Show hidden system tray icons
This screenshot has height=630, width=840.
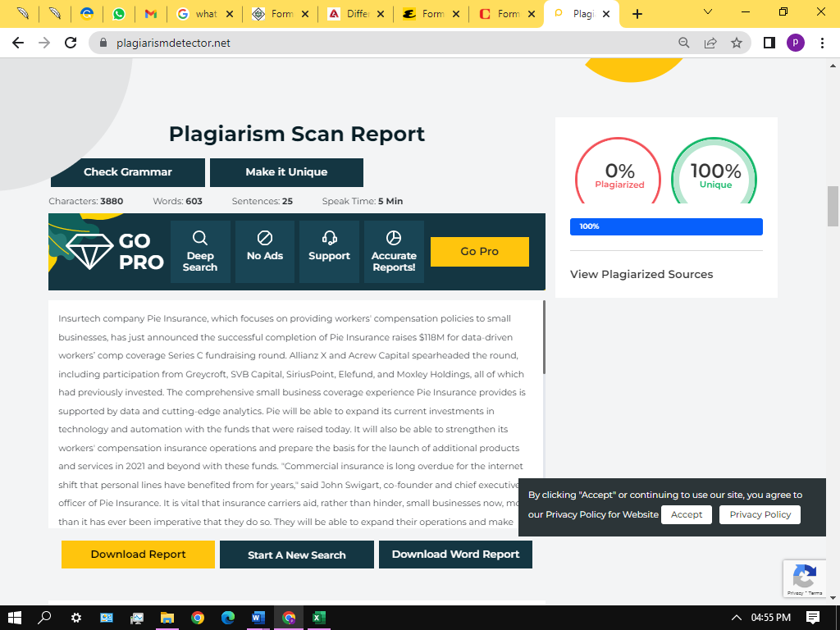(737, 618)
